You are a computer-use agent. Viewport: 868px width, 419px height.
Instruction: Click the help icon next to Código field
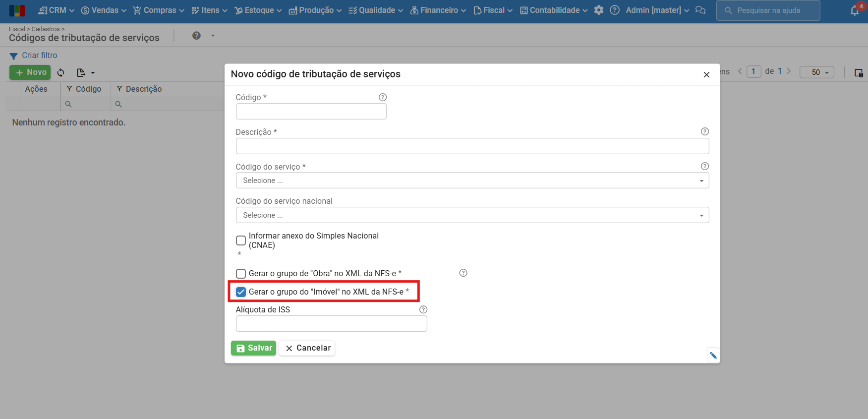tap(383, 97)
